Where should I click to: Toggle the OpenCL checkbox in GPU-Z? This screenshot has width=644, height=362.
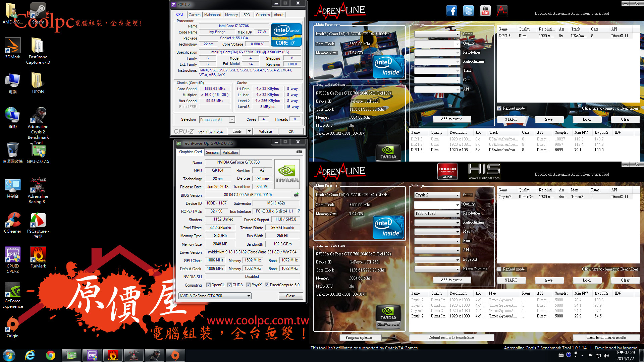[x=208, y=285]
